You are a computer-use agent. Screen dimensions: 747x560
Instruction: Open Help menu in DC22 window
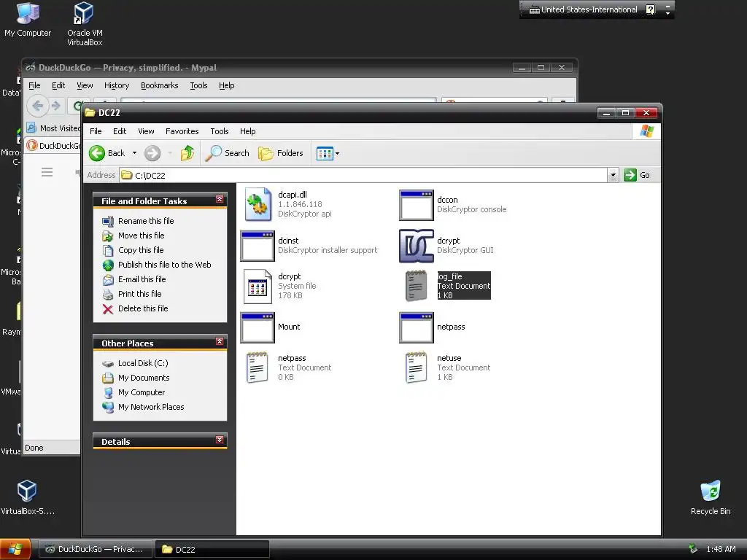pos(247,131)
